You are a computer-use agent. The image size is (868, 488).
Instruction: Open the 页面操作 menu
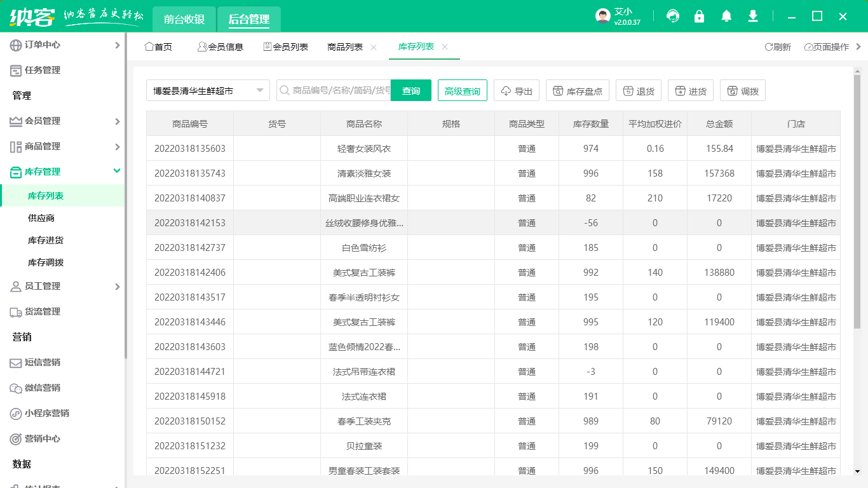(x=827, y=47)
